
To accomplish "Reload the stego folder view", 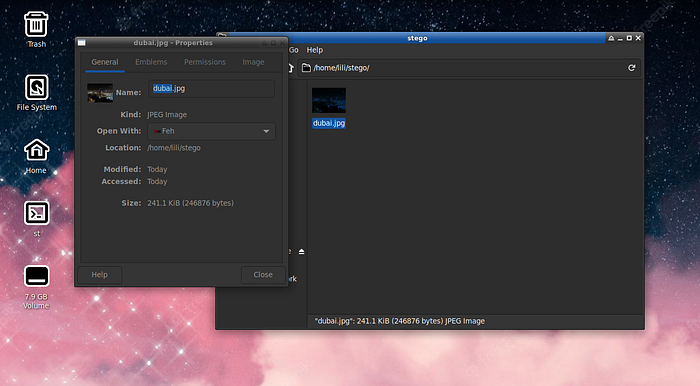I will [x=631, y=68].
